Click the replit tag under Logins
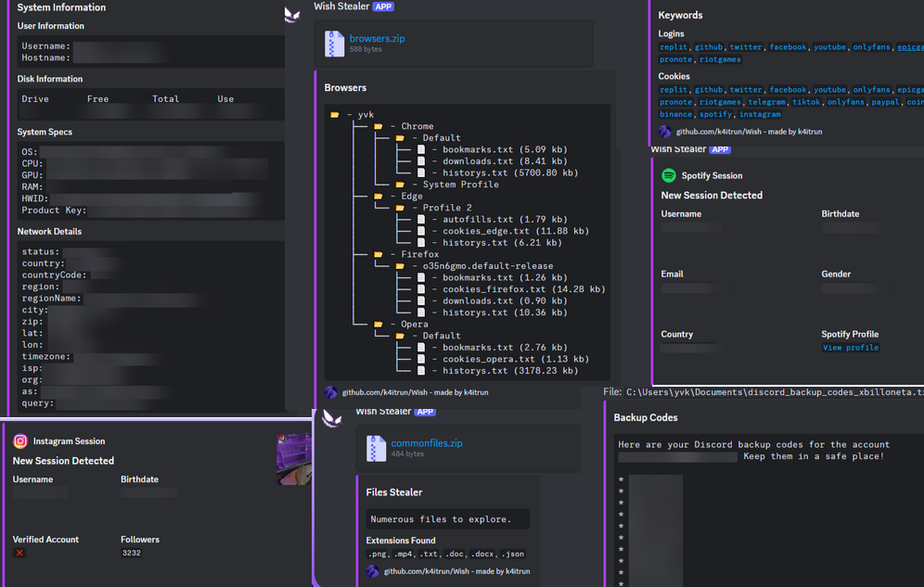Image resolution: width=924 pixels, height=587 pixels. tap(674, 47)
